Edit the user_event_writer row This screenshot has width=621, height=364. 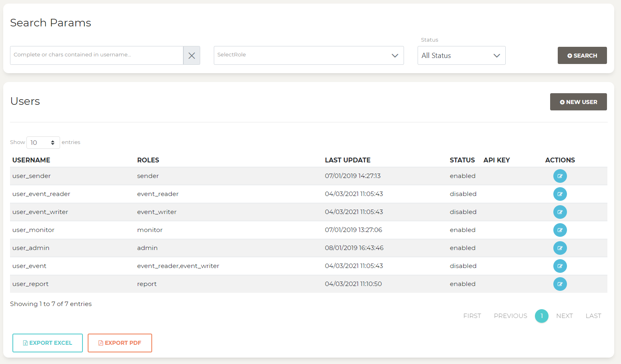pos(560,212)
